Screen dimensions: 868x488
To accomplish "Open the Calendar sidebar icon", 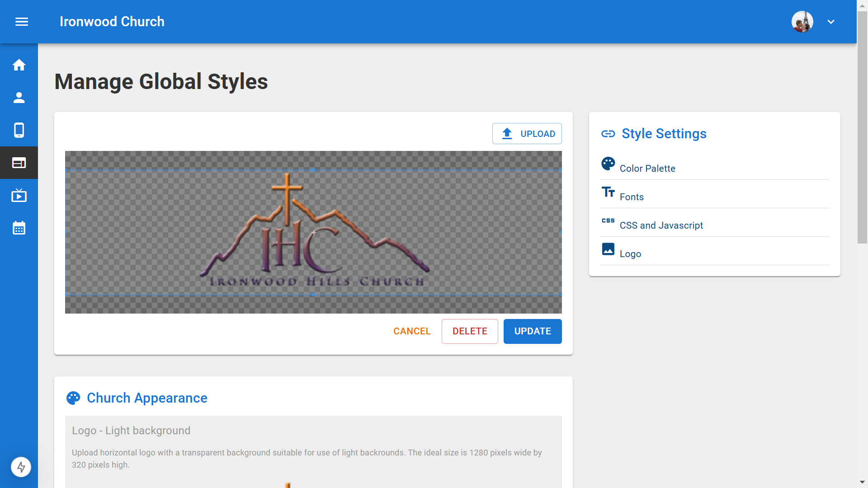I will point(19,228).
